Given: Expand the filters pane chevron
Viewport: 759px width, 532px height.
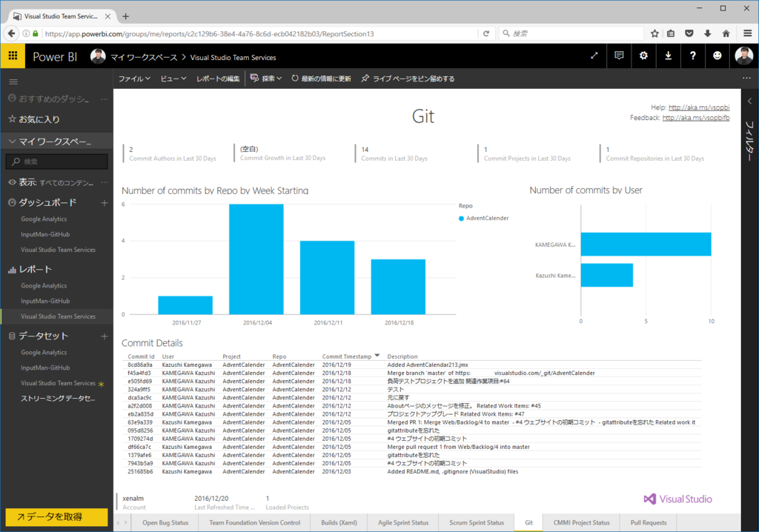Looking at the screenshot, I should tap(749, 102).
